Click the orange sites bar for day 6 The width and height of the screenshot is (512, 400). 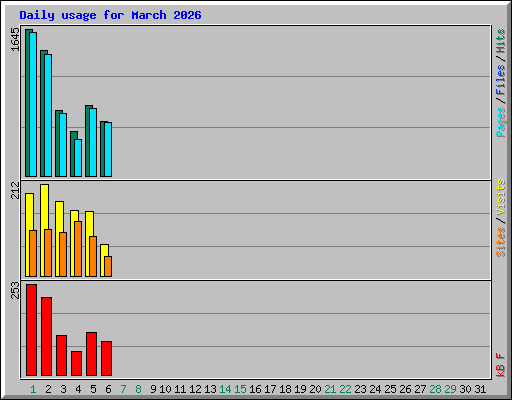pyautogui.click(x=108, y=266)
